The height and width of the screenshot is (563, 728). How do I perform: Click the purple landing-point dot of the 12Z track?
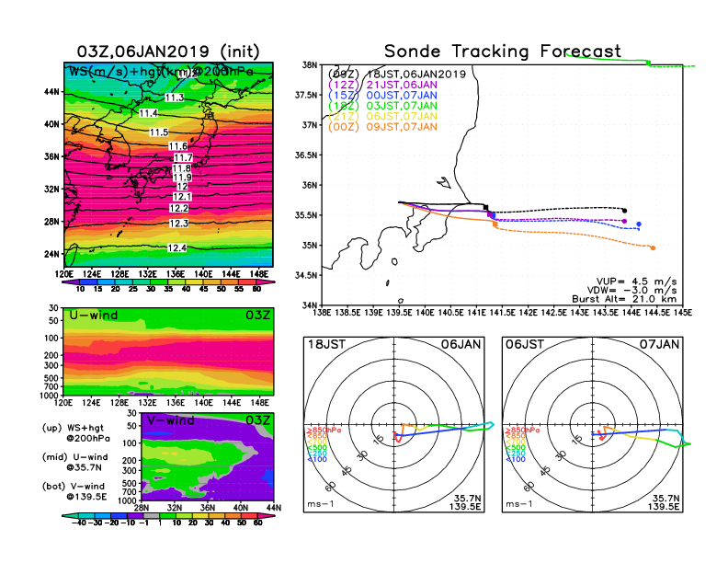pyautogui.click(x=624, y=221)
